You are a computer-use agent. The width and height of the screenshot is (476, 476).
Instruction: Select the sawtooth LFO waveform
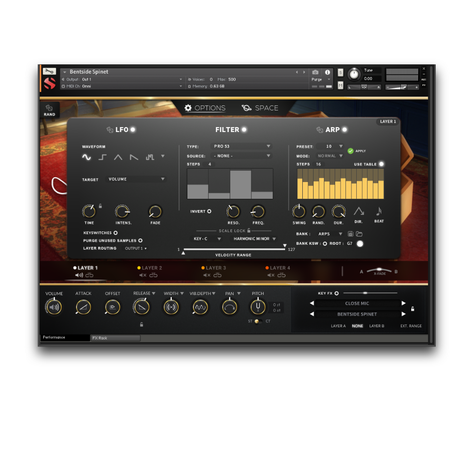pyautogui.click(x=133, y=157)
